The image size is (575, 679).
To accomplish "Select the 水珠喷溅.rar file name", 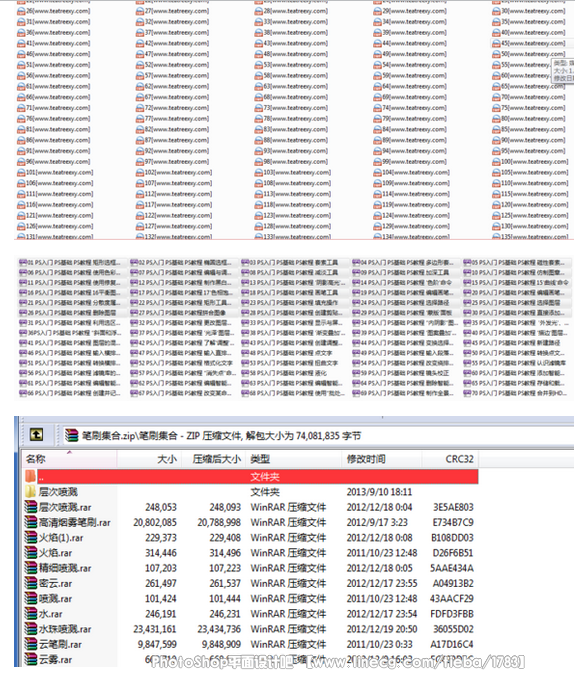I will tap(65, 629).
